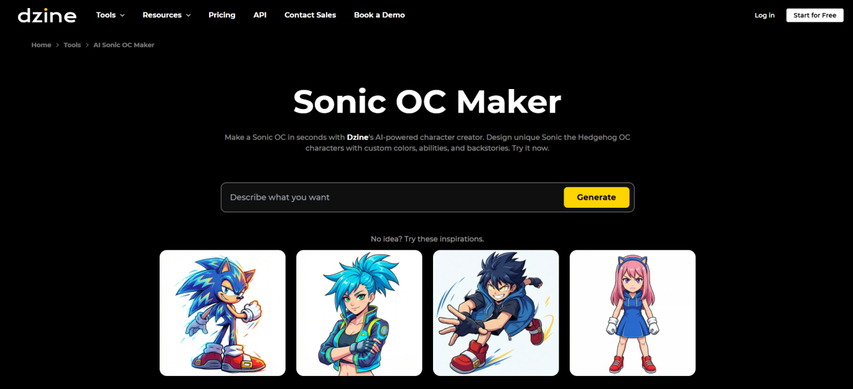Click the yellow Generate button
Screen dimensions: 853x389
[596, 197]
